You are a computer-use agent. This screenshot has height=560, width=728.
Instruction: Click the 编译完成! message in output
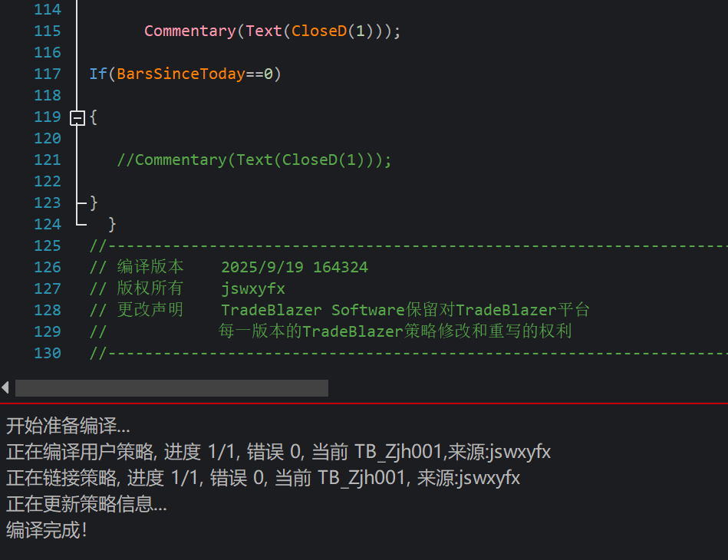coord(47,530)
